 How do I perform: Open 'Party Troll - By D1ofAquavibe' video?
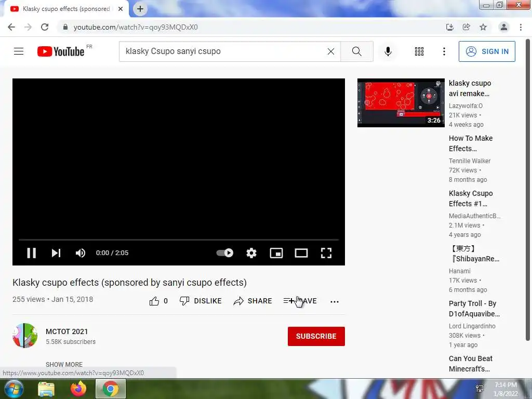pyautogui.click(x=474, y=309)
